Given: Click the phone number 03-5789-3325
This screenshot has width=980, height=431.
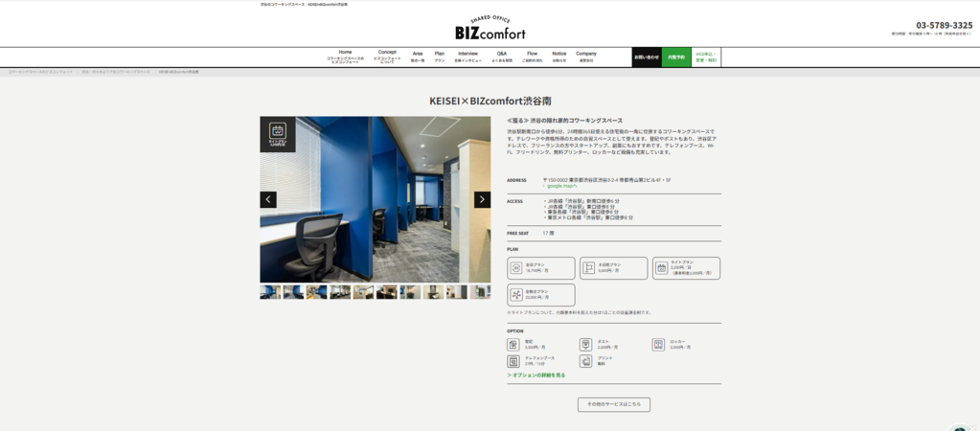Looking at the screenshot, I should [x=945, y=26].
